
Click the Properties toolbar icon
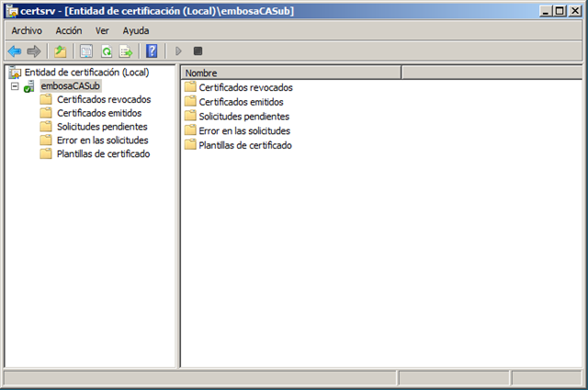(86, 51)
